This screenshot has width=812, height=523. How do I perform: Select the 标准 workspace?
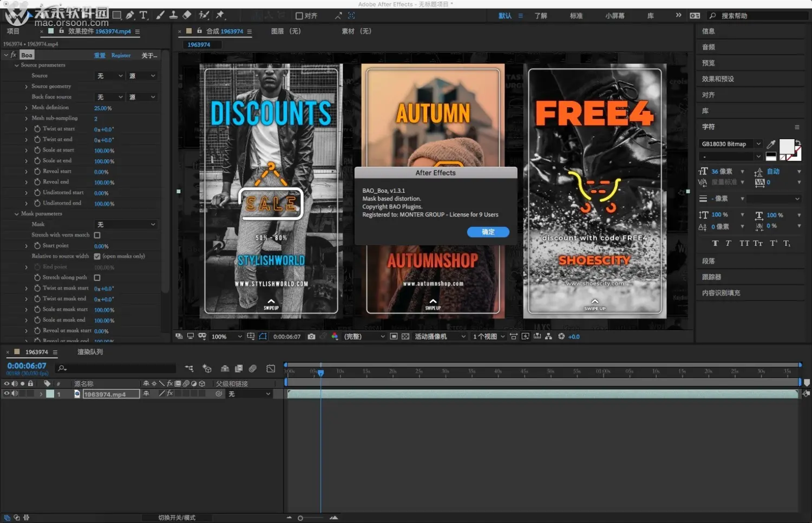[x=577, y=16]
